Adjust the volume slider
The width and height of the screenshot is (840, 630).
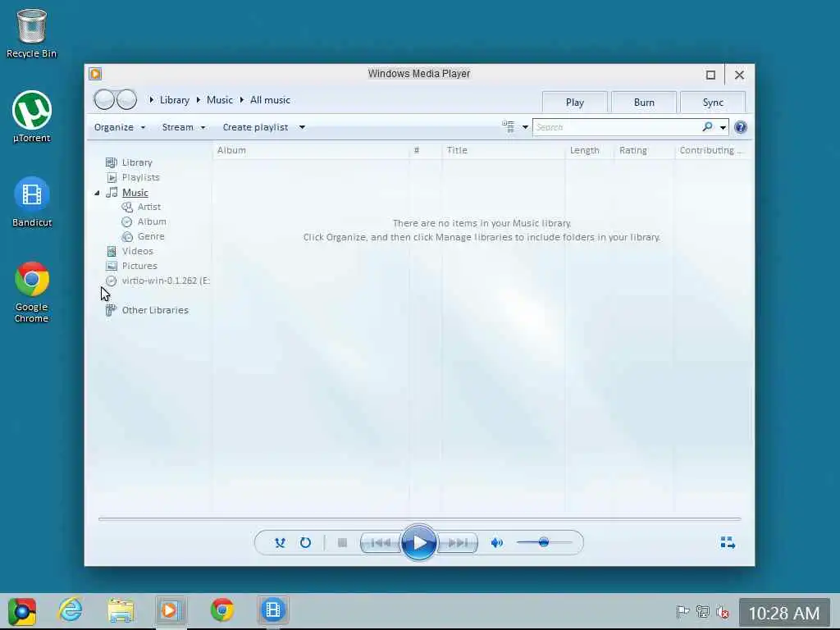pyautogui.click(x=544, y=543)
